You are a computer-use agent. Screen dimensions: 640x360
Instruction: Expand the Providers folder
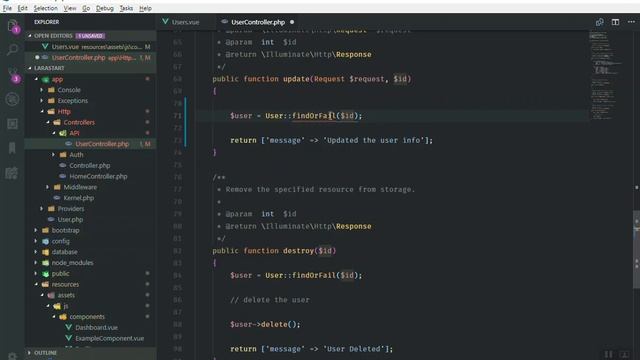(42, 209)
